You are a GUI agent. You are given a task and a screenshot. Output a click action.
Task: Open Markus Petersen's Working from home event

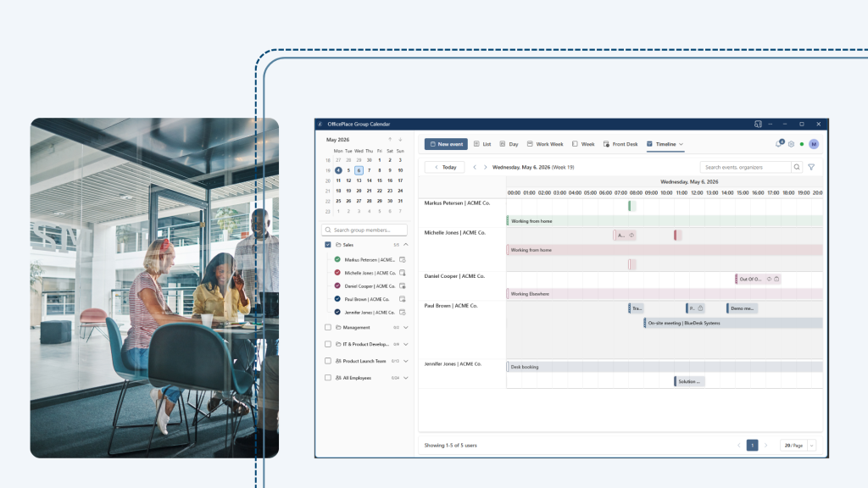(665, 221)
